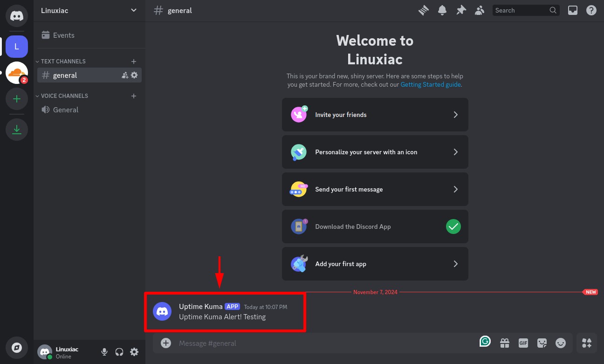Open User Settings gear icon
The image size is (604, 364).
(x=134, y=352)
